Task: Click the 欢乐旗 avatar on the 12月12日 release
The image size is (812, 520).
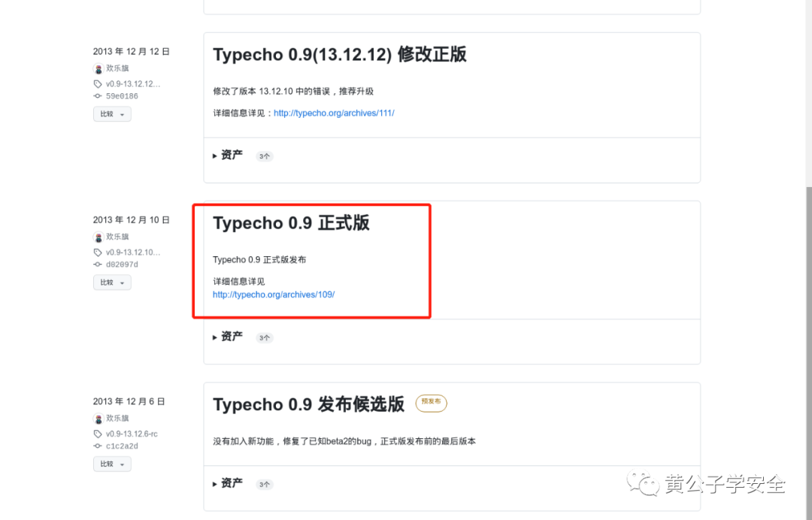Action: point(98,68)
